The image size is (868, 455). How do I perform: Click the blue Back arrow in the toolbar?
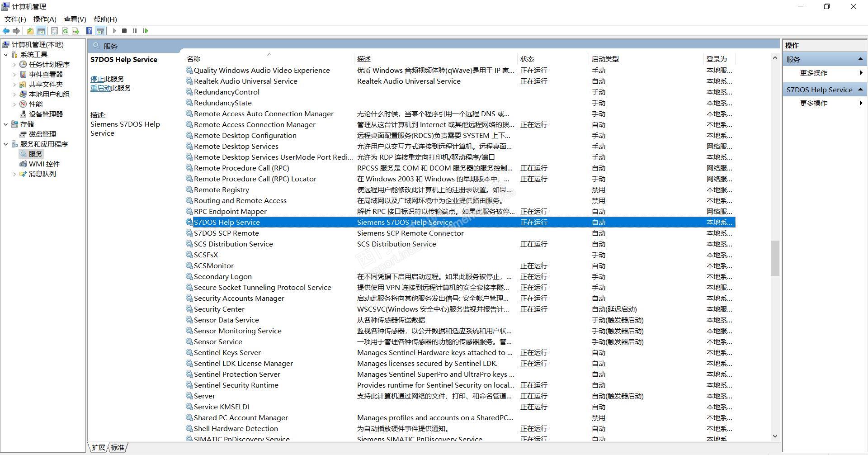(x=6, y=31)
